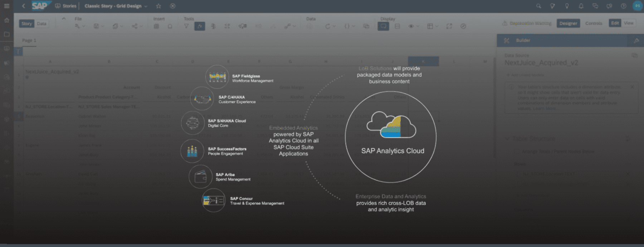Screen dimensions: 644x247
Task: Dismiss the dimension attribute info message
Action: tap(632, 87)
